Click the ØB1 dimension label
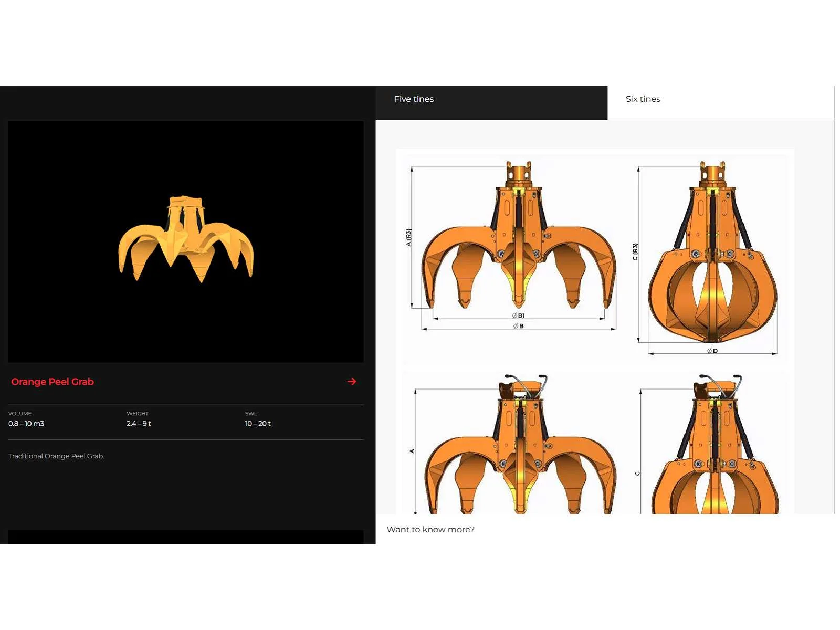840x630 pixels. (x=519, y=316)
